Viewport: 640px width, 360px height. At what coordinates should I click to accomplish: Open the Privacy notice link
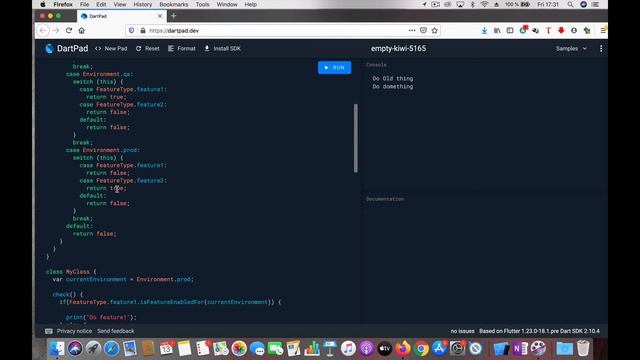(74, 331)
